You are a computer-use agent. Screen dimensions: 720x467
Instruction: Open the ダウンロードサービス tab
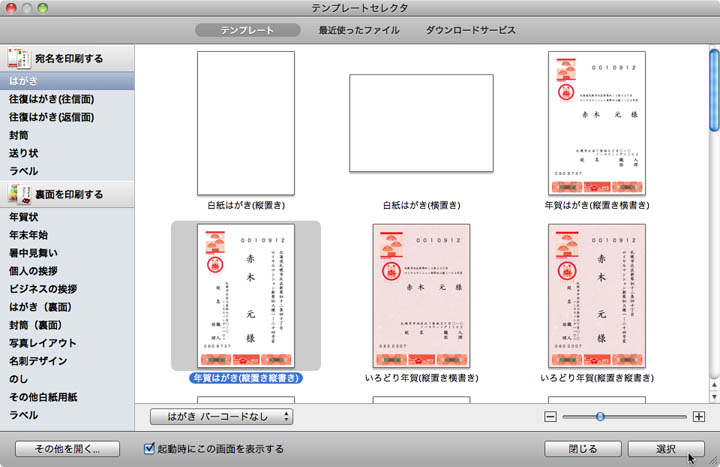pos(470,30)
